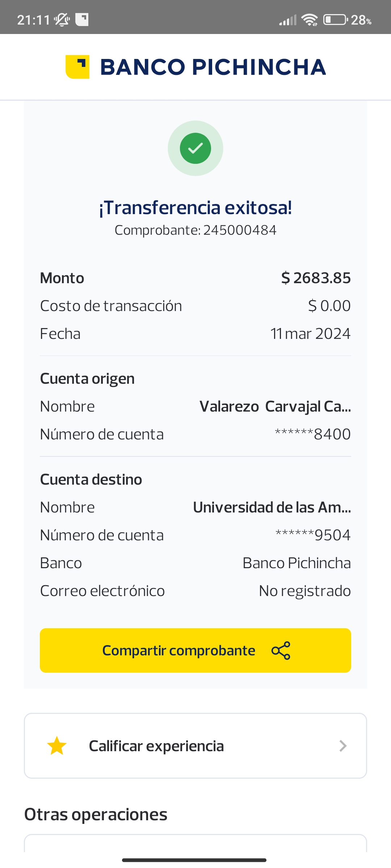Tap the Wi-Fi status icon
This screenshot has height=868, width=391.
pos(310,20)
